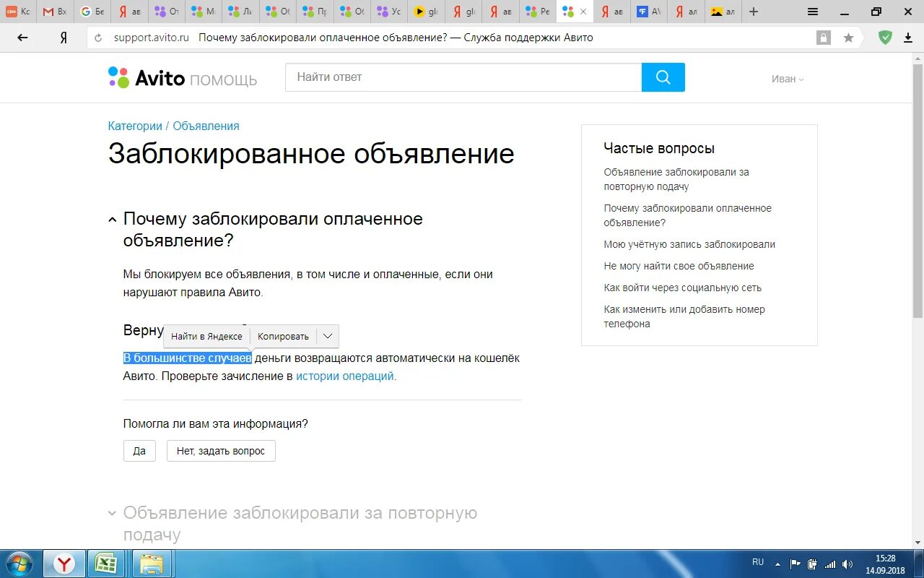Viewport: 924px width, 578px height.
Task: Close the active Avito tab
Action: 583,12
